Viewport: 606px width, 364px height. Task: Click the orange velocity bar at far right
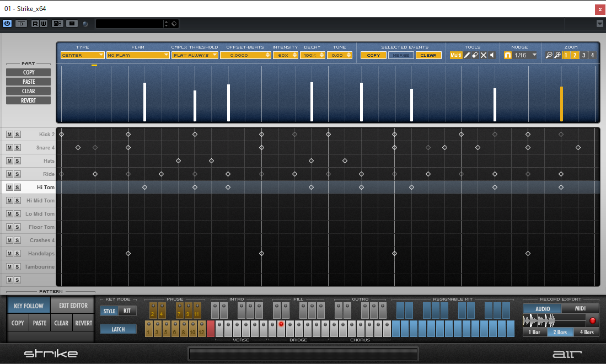coord(561,104)
